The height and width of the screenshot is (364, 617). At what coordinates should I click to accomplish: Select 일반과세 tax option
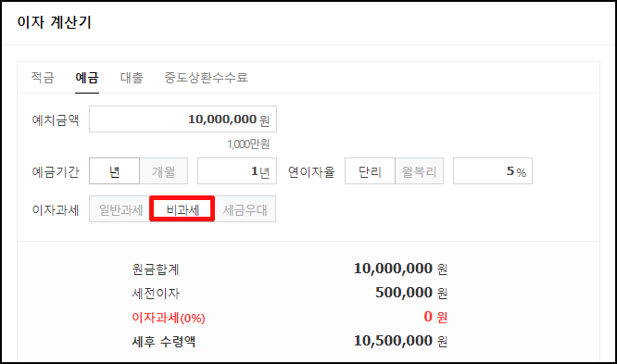tap(120, 209)
